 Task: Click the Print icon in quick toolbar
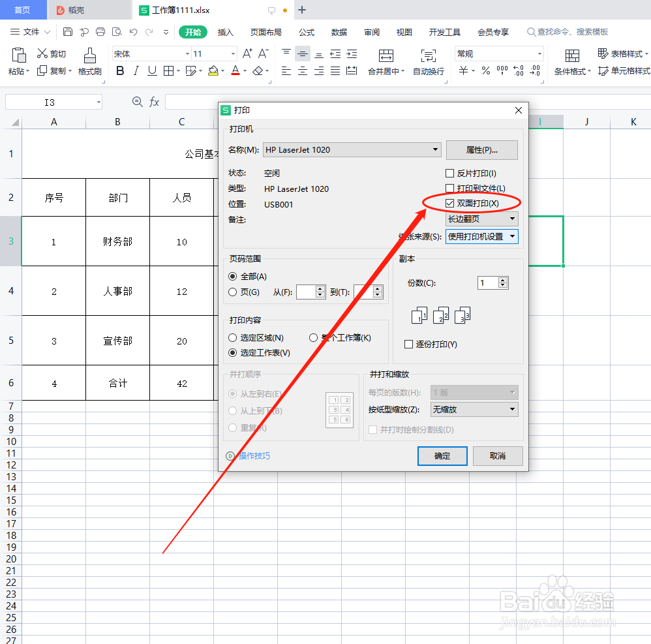100,31
